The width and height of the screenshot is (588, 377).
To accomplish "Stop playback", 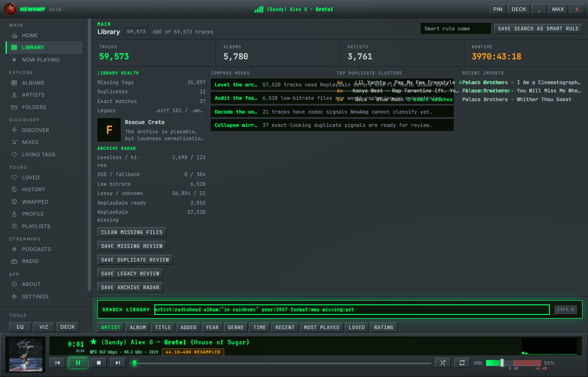I will point(99,363).
